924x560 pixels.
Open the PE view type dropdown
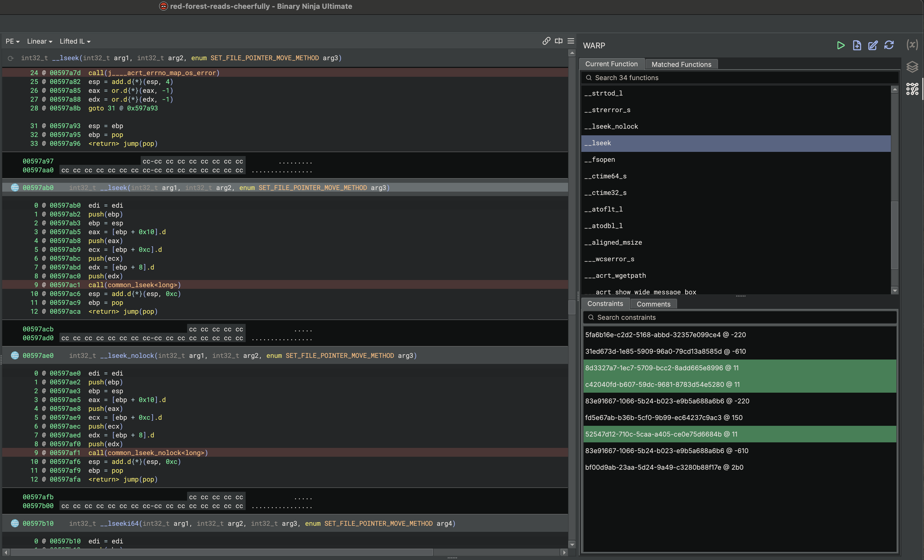click(x=12, y=41)
